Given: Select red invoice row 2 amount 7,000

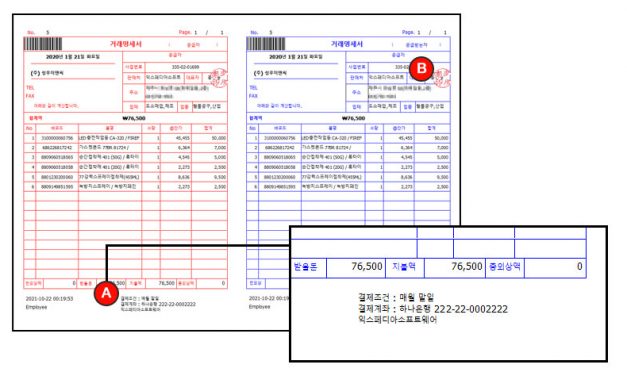Looking at the screenshot, I should click(x=220, y=148).
